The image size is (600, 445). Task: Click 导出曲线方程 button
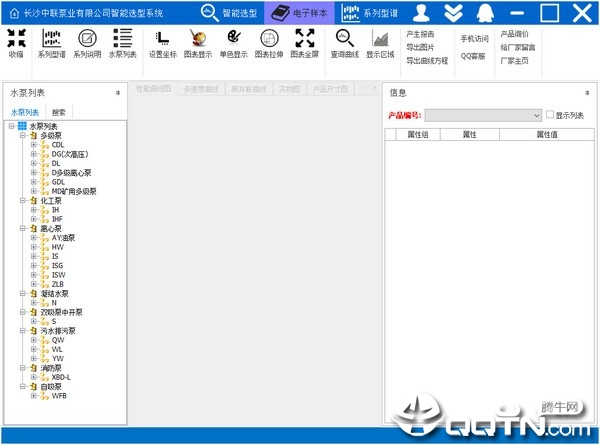pyautogui.click(x=427, y=61)
